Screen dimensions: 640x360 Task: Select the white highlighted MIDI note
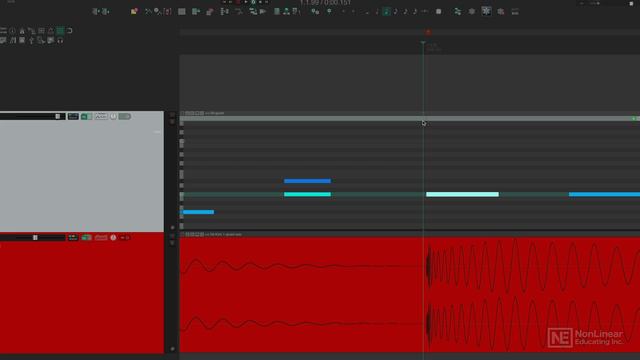pyautogui.click(x=462, y=194)
